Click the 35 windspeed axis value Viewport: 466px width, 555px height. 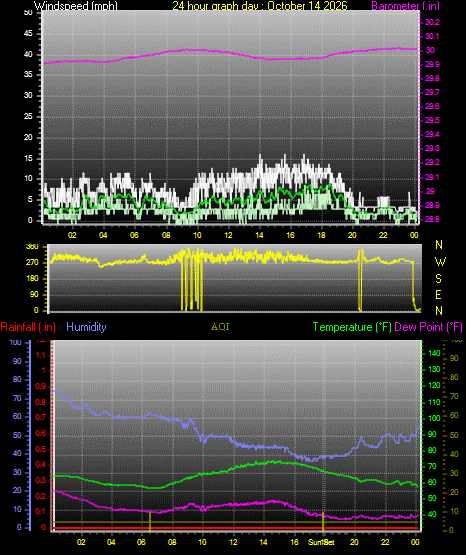click(28, 75)
